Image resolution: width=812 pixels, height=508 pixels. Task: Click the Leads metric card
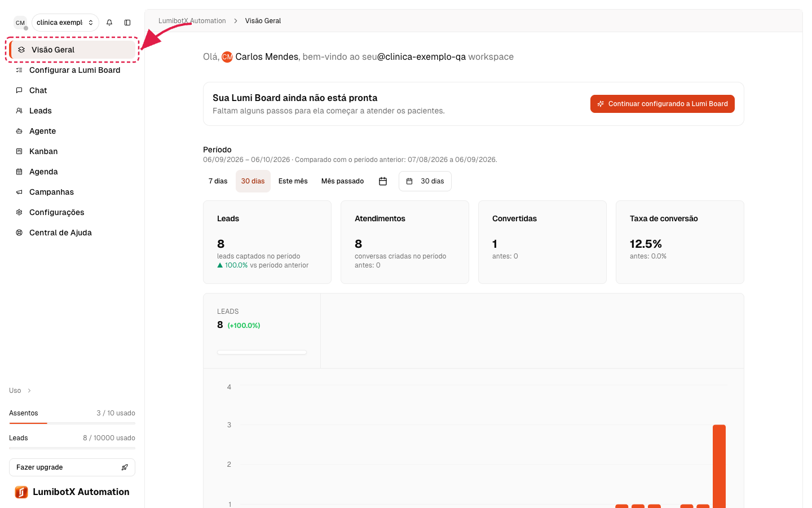(x=267, y=242)
